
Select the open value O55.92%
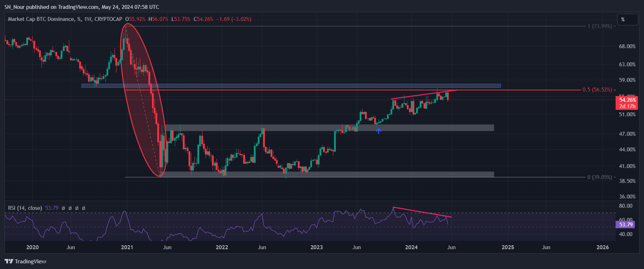[135, 19]
